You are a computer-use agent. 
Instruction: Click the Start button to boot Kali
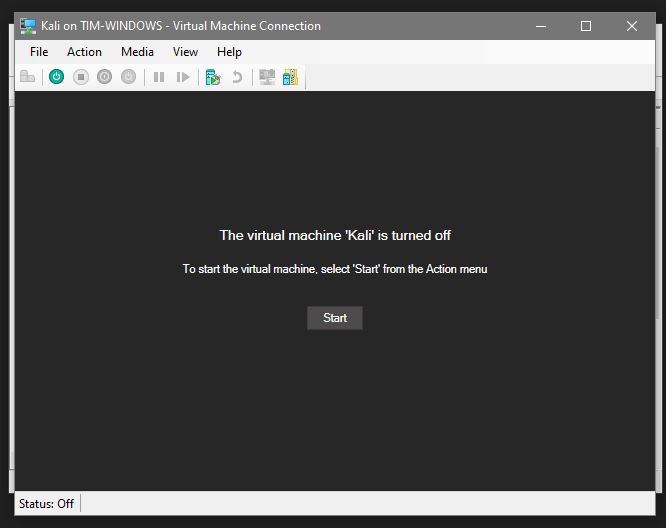(335, 318)
